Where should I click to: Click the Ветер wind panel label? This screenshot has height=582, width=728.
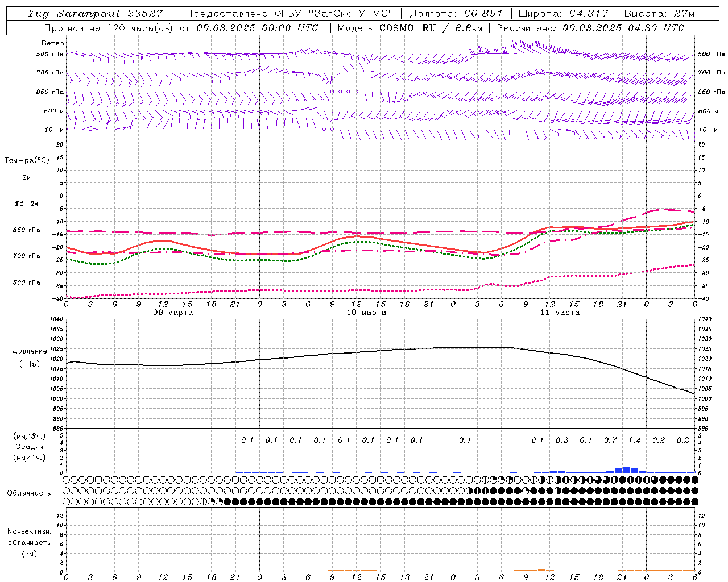click(x=53, y=43)
